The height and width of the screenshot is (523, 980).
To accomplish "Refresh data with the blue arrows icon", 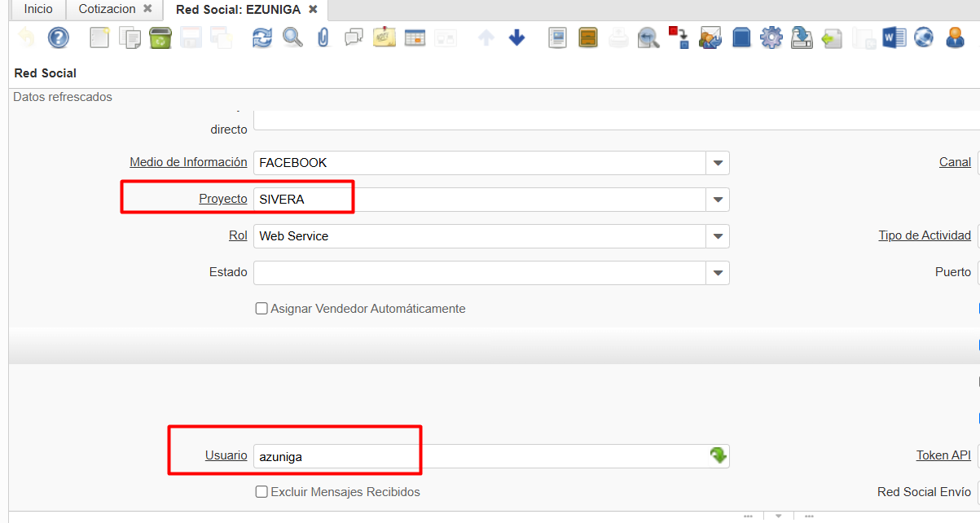I will [262, 37].
